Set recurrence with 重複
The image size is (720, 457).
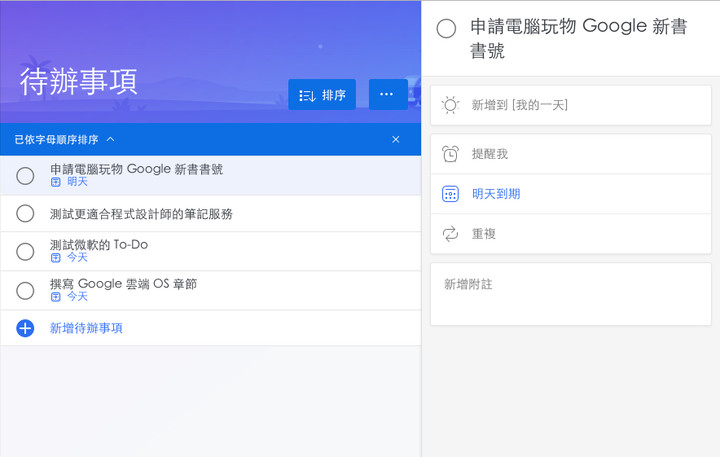click(571, 234)
